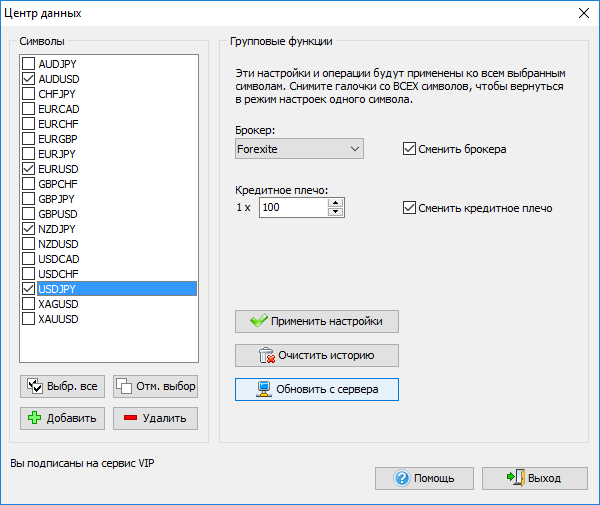Click the question mark Помощь icon
Screen dimensions: 600x505
point(402,478)
